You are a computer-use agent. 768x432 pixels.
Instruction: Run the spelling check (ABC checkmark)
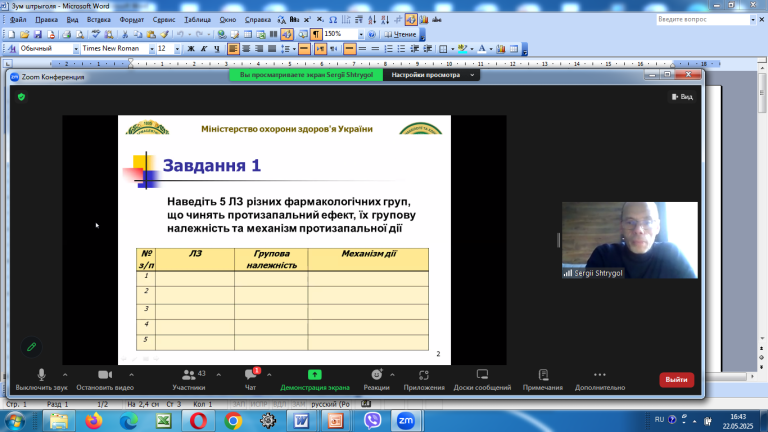(x=96, y=34)
